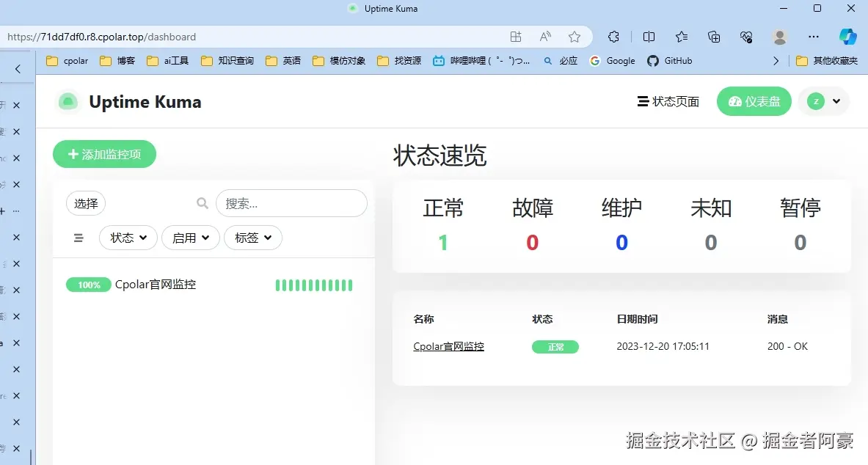
Task: Open the favorites list icon
Action: pos(682,37)
